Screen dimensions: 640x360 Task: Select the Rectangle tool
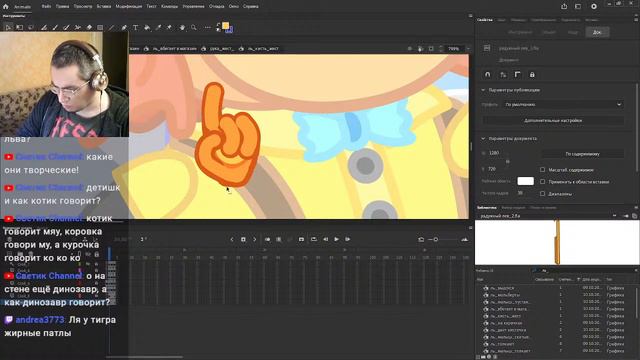click(100, 27)
